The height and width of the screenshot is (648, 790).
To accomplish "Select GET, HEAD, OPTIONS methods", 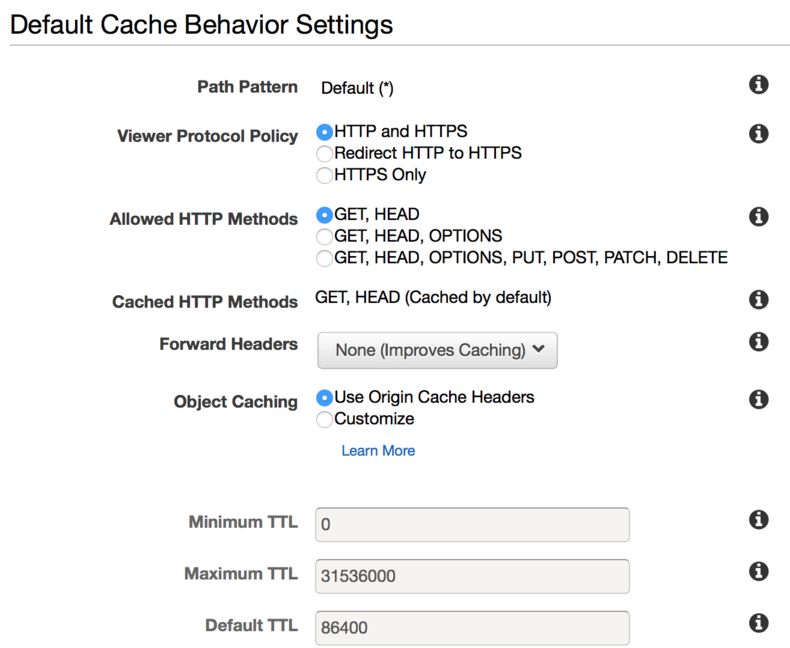I will pyautogui.click(x=325, y=237).
